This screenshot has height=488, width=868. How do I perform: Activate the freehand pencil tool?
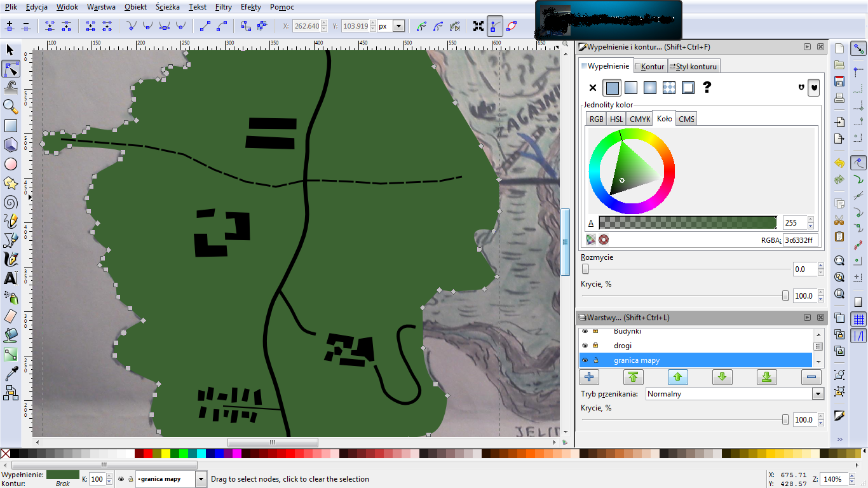[10, 221]
